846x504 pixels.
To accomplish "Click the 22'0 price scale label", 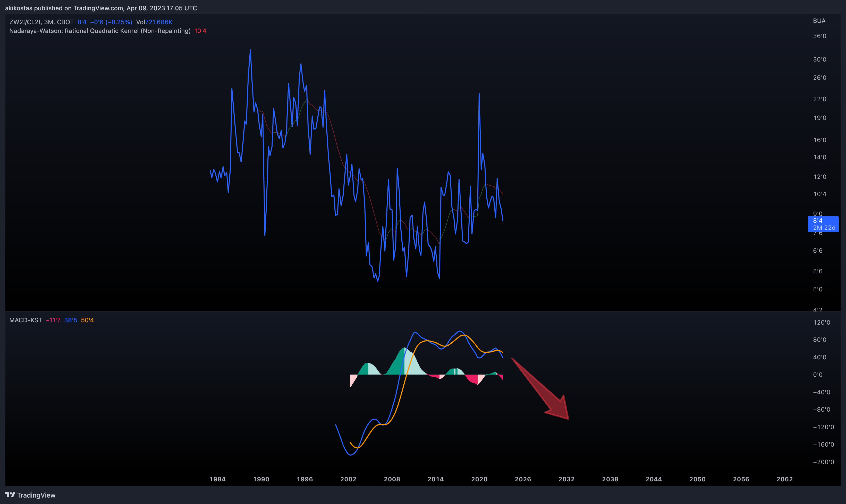I will [819, 99].
